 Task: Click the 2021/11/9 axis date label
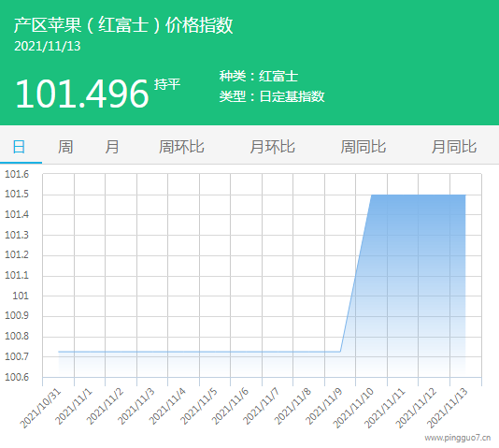tap(324, 407)
